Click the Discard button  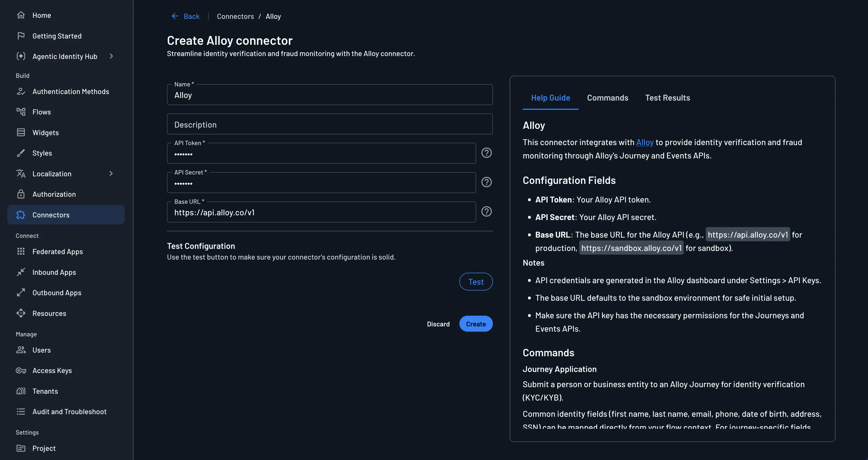pyautogui.click(x=438, y=324)
